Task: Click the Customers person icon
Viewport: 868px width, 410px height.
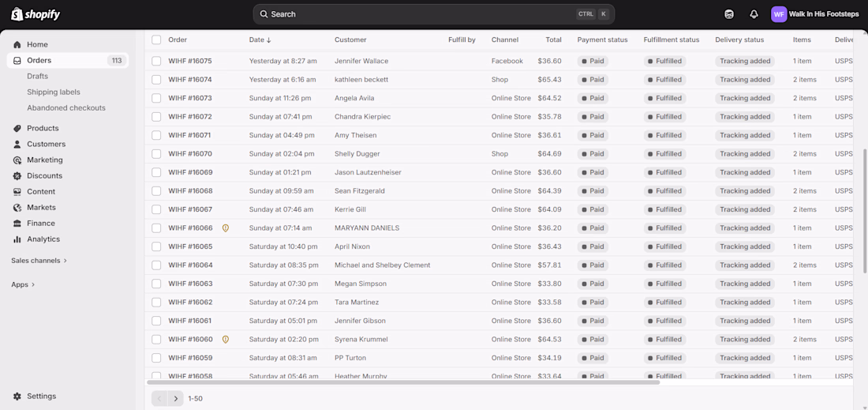Action: (x=17, y=144)
